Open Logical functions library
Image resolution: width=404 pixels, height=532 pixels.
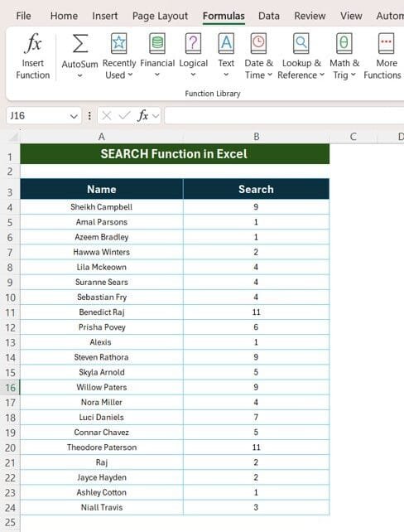193,56
